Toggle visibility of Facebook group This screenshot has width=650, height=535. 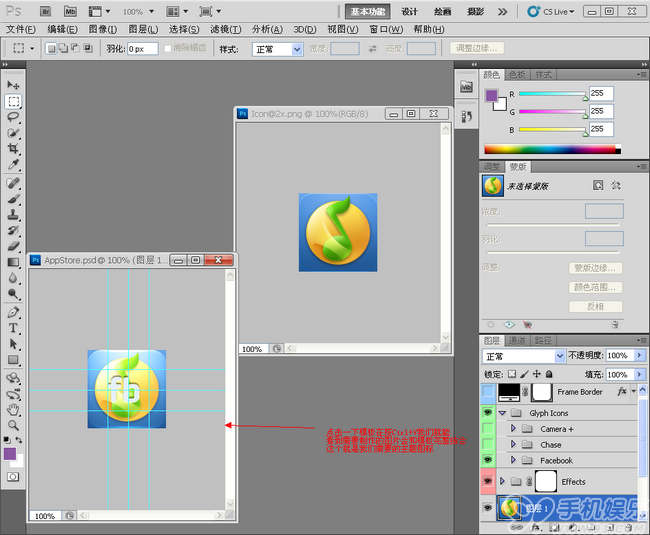click(x=488, y=460)
